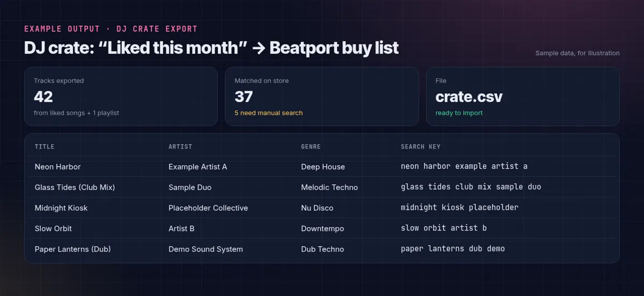Screen dimensions: 644x296
Task: Select the 'Midnight Kiosk' title cell
Action: pos(61,208)
